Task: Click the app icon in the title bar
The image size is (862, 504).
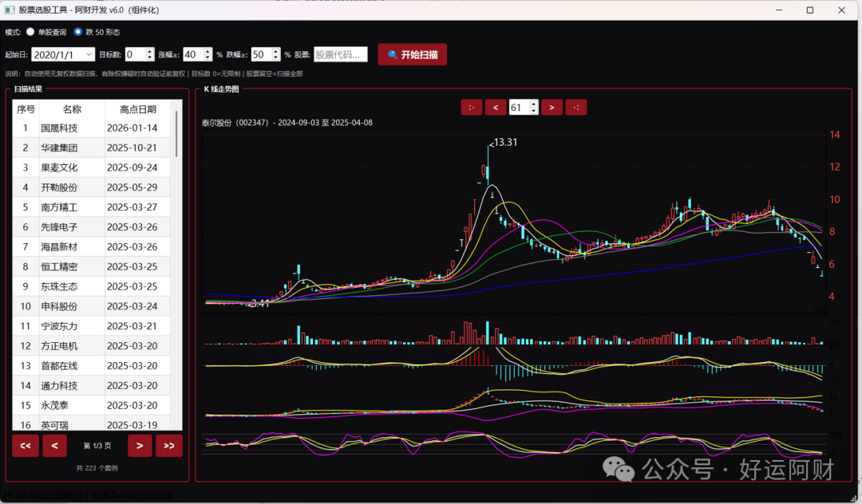Action: coord(10,10)
